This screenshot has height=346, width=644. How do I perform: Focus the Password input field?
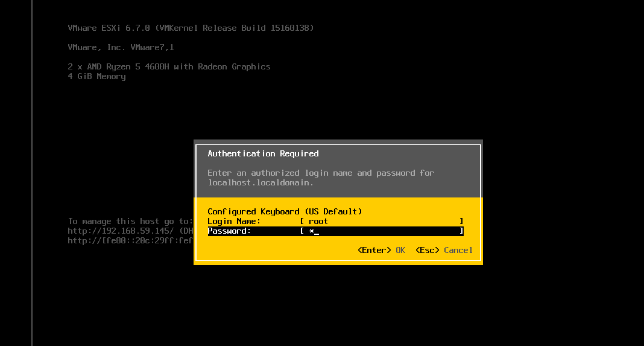(382, 231)
